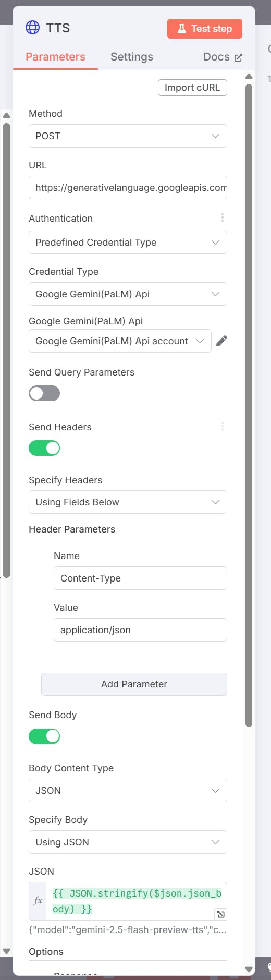
Task: Enable the Send Query Parameters toggle
Action: click(x=44, y=393)
